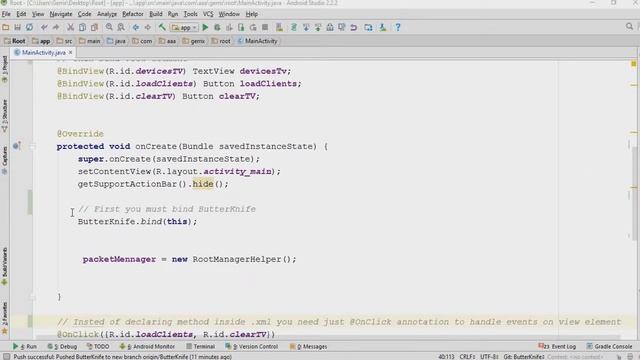Navigate Back with the left arrow icon
Screen dimensions: 640x360
click(136, 27)
